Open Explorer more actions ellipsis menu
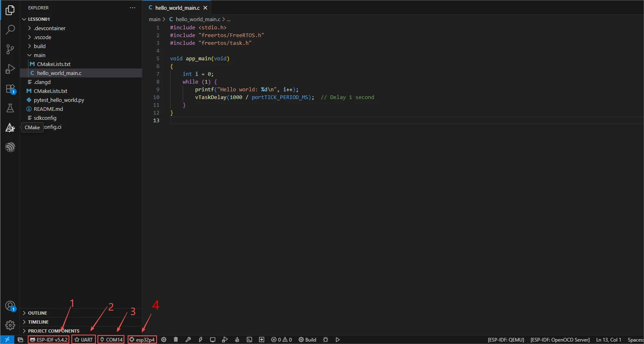The width and height of the screenshot is (644, 344). (133, 8)
